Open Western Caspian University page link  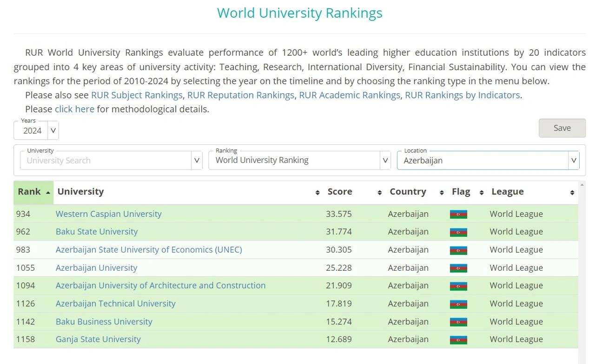[109, 214]
